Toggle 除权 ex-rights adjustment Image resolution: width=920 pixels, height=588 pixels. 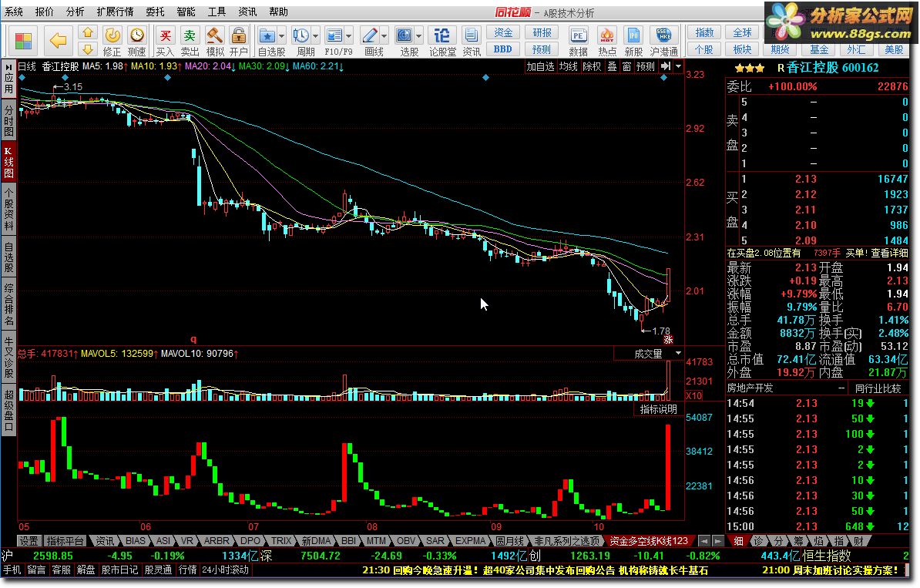pyautogui.click(x=592, y=66)
